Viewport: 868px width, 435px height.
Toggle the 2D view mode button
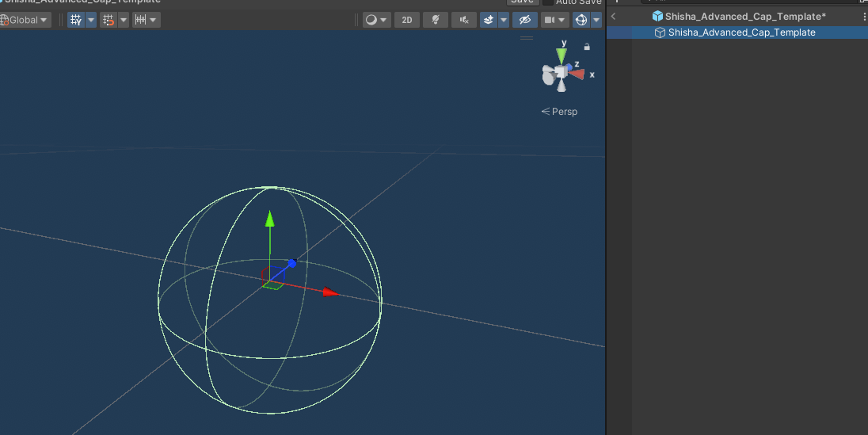coord(407,20)
